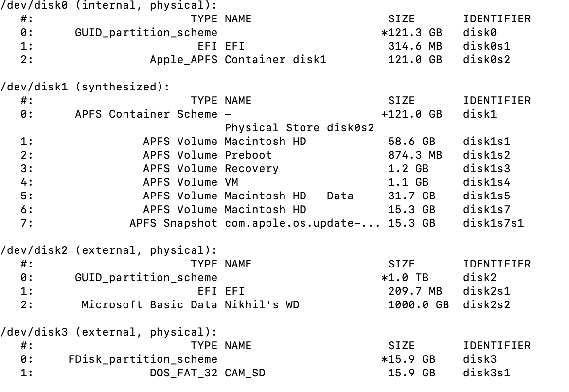Select the Nikhil's WD volume name
This screenshot has height=392, width=569.
coord(262,305)
